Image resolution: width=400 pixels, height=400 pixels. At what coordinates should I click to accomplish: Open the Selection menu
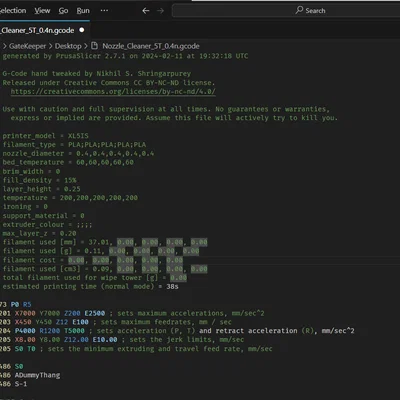[x=13, y=11]
